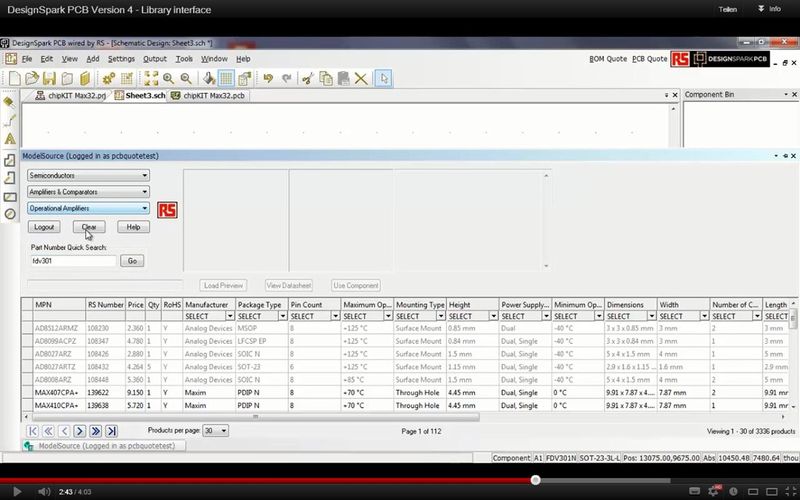Save the design with the floppy disk icon
Screen dimensions: 800x500
(x=49, y=78)
